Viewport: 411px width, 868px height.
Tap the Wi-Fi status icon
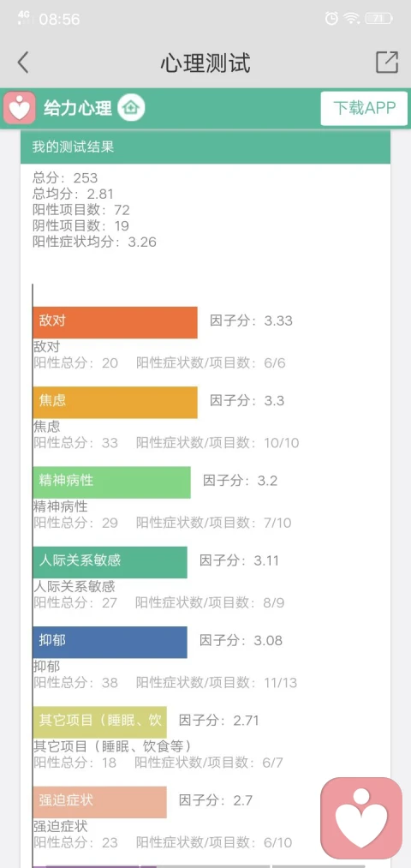point(352,18)
